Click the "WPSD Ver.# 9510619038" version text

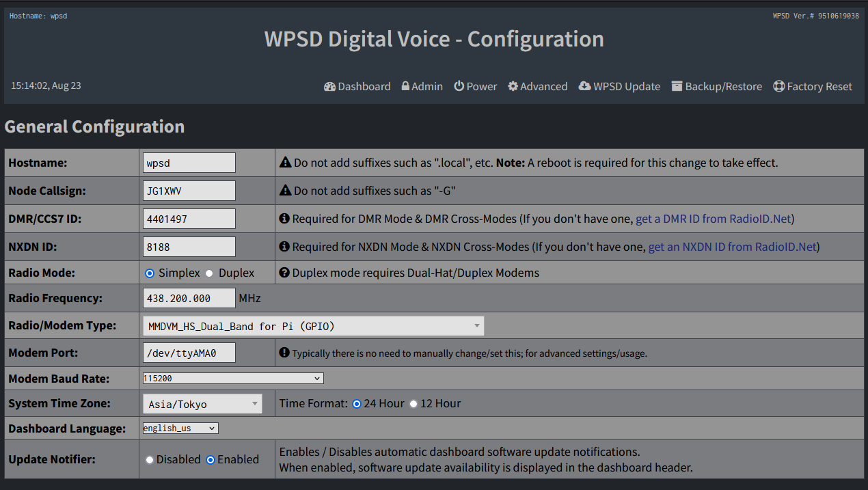pos(816,16)
